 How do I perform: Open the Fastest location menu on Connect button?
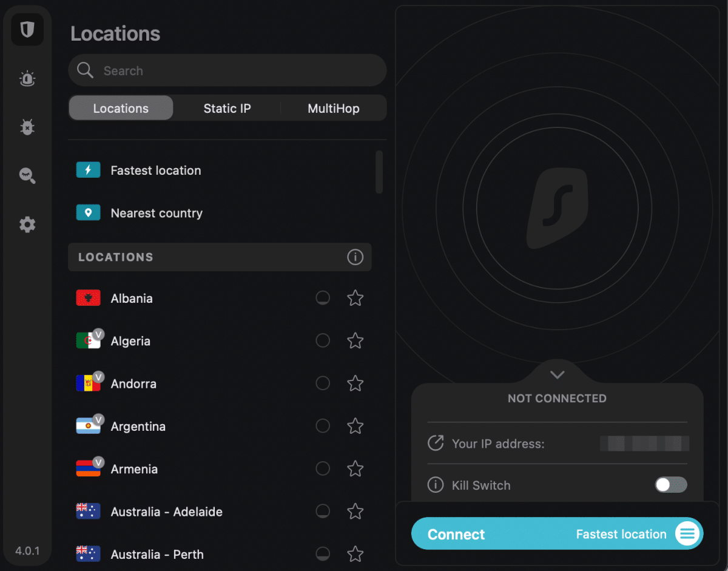pyautogui.click(x=687, y=534)
